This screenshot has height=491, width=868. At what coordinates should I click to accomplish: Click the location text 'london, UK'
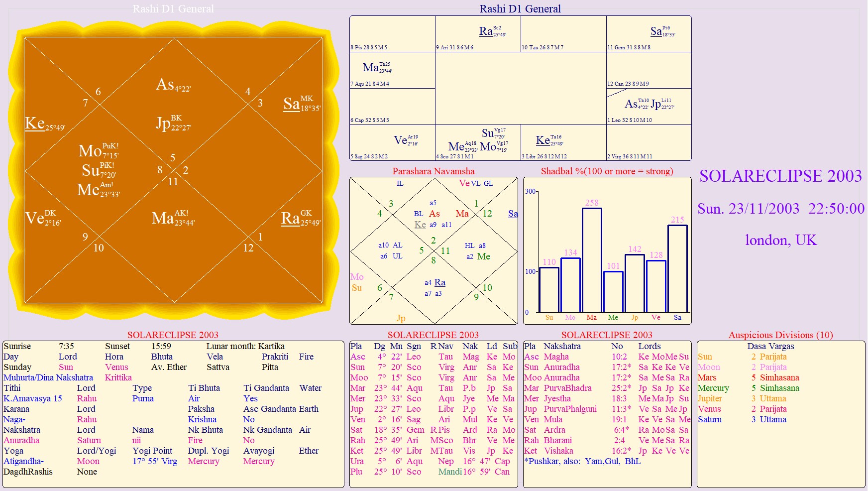781,240
